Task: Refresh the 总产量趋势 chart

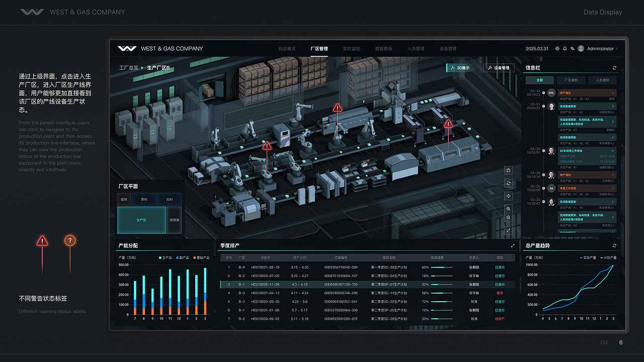Action: click(x=614, y=246)
